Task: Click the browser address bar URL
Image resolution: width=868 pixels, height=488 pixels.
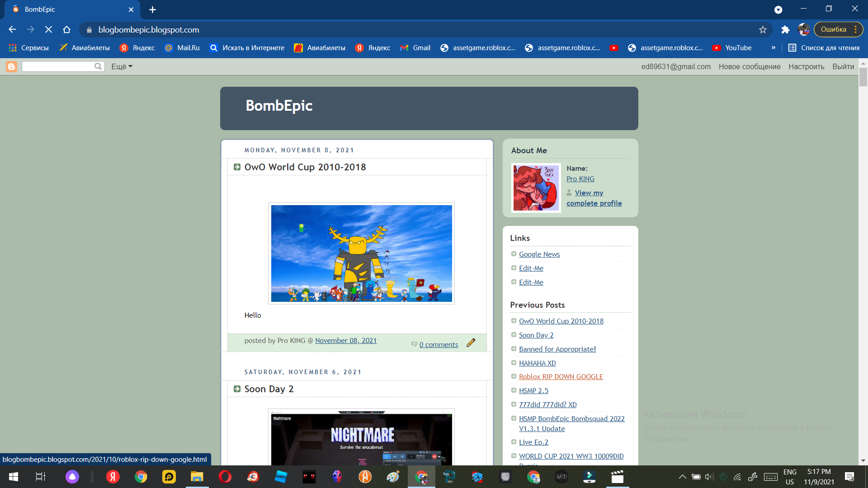Action: [149, 30]
